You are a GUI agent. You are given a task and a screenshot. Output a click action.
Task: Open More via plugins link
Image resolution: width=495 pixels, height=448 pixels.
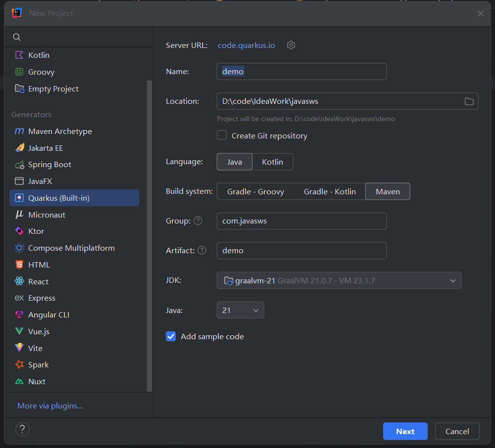pyautogui.click(x=50, y=406)
